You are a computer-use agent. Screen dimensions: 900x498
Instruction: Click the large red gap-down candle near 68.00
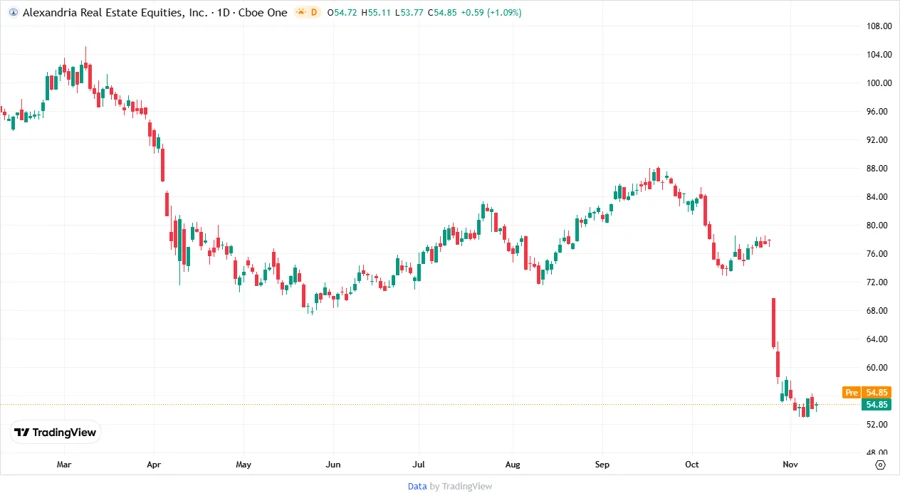coord(774,323)
